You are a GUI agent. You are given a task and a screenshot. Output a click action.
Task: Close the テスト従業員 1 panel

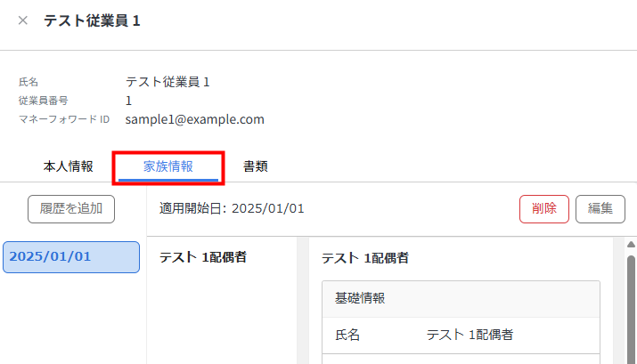[x=23, y=20]
